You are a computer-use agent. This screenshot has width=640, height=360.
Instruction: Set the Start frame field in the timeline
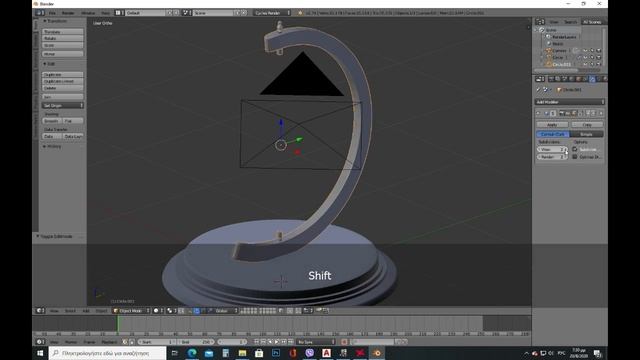click(157, 342)
